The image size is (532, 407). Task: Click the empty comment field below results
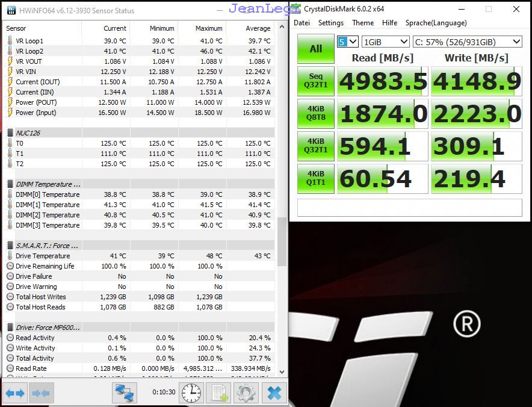pos(409,207)
